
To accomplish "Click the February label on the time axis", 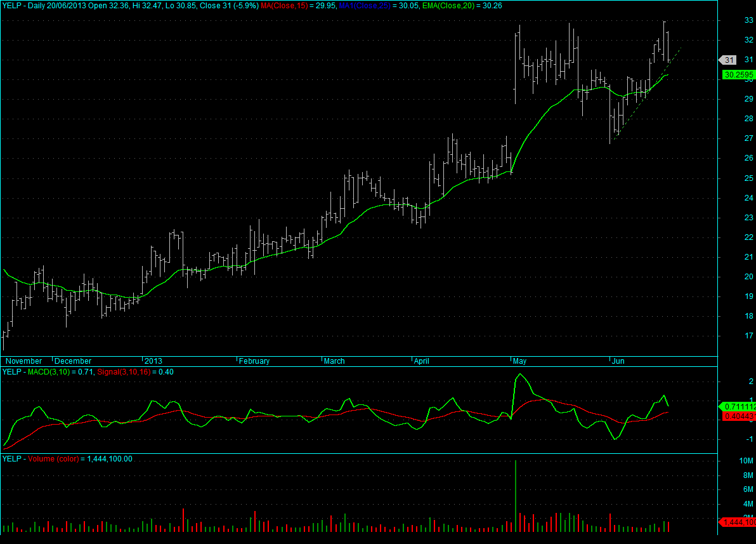I will click(254, 361).
